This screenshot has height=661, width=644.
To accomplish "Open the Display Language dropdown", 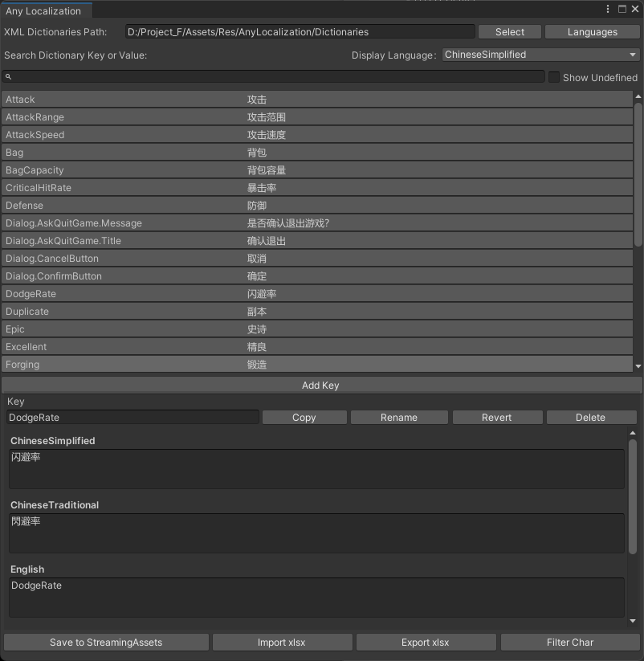I will (540, 55).
